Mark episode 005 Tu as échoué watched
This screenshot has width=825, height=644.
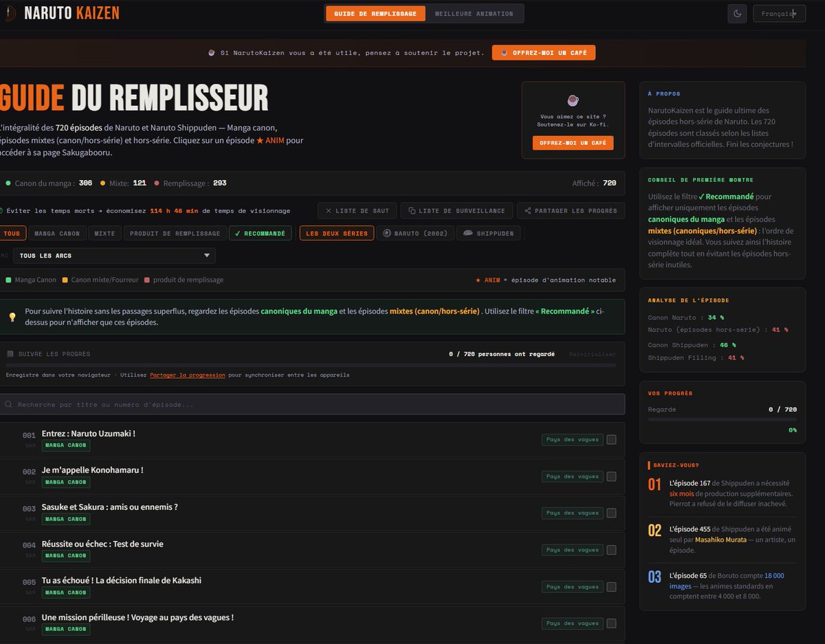click(611, 587)
